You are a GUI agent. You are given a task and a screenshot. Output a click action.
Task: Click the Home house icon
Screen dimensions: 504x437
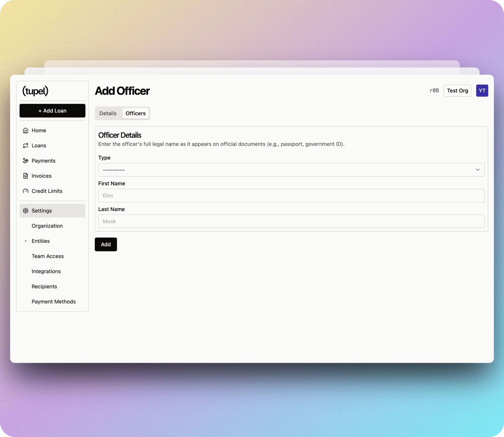coord(26,130)
